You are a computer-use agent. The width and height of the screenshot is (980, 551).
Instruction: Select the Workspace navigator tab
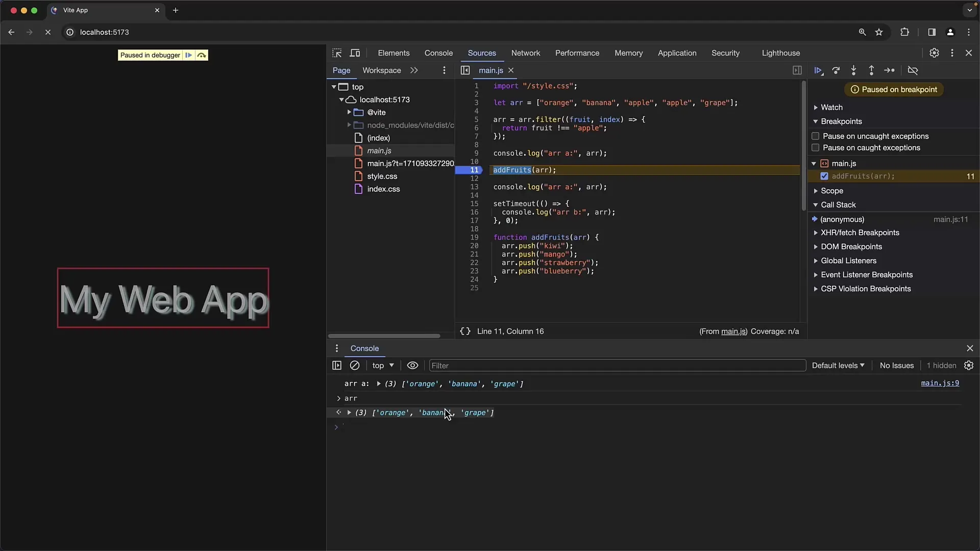pos(381,70)
